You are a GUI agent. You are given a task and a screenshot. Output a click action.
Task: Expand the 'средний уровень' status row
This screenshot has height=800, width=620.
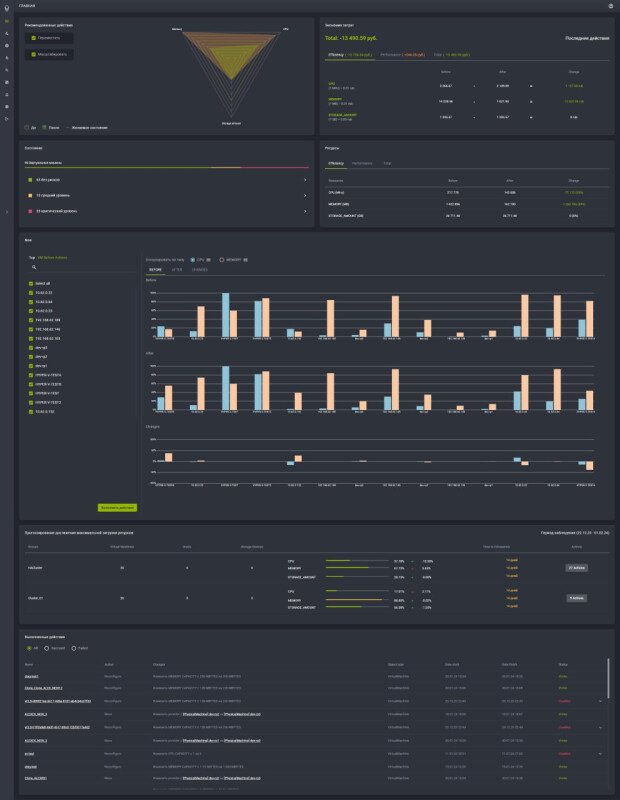tap(304, 196)
